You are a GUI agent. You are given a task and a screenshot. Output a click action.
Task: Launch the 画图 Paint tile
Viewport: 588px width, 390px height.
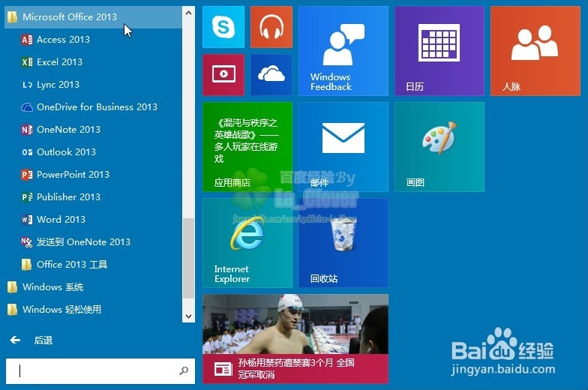439,147
